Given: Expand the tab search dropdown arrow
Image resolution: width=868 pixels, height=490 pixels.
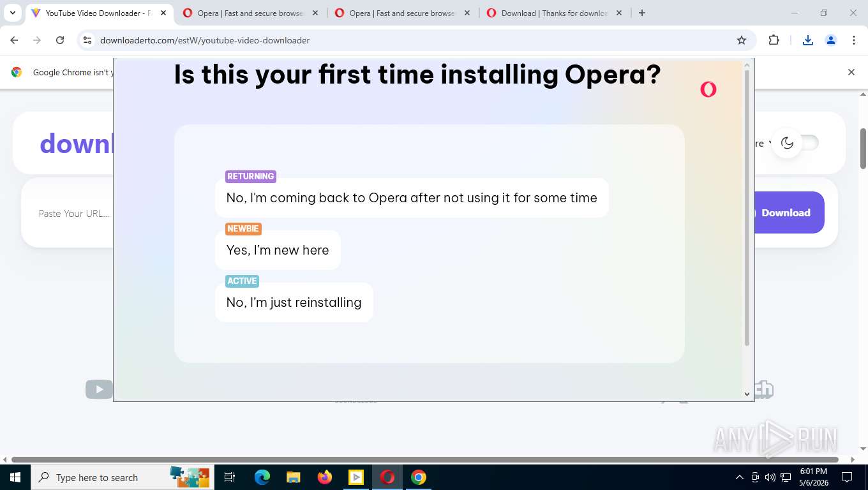Looking at the screenshot, I should coord(12,13).
